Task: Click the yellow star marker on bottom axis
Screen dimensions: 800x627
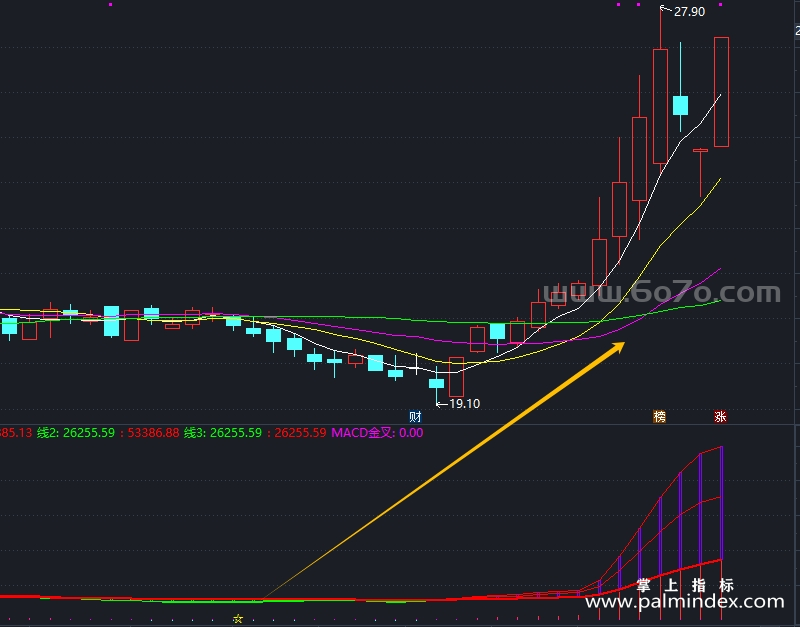Action: click(x=238, y=619)
